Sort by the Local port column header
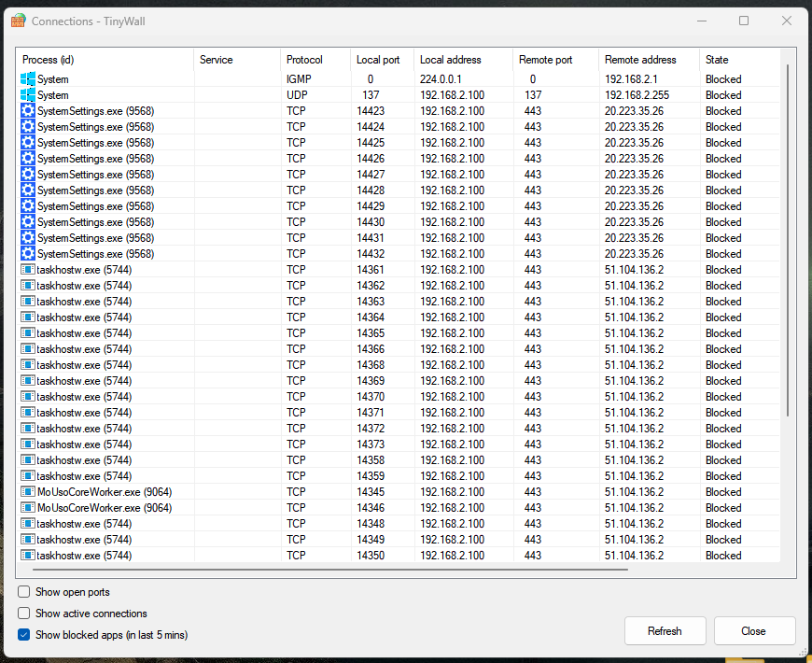This screenshot has width=812, height=663. click(382, 60)
